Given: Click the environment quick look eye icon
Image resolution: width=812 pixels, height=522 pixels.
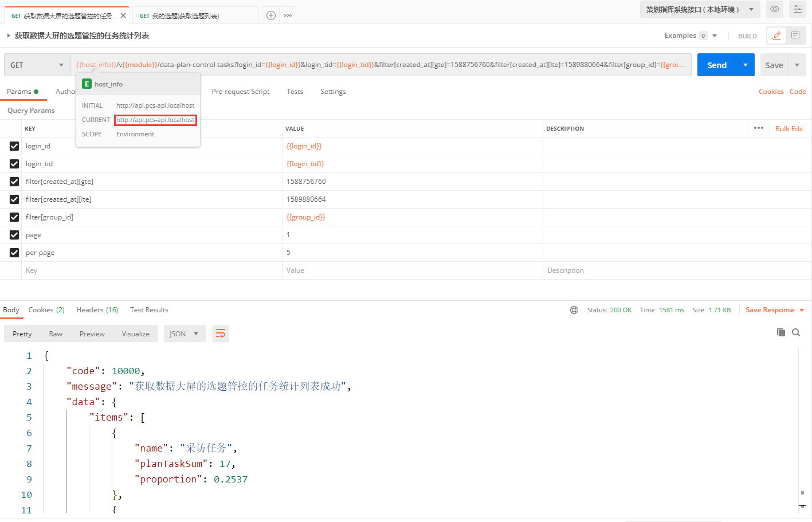Looking at the screenshot, I should pyautogui.click(x=774, y=9).
